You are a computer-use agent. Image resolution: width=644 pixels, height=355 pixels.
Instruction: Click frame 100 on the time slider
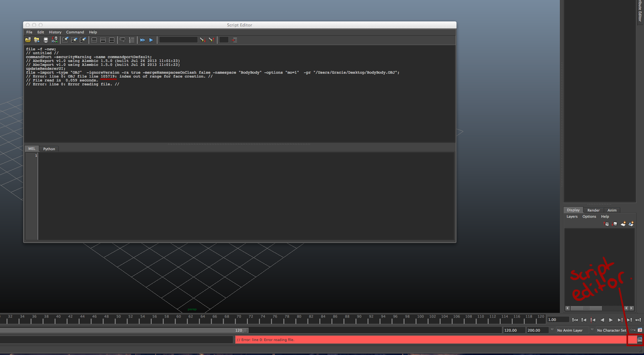(x=420, y=319)
